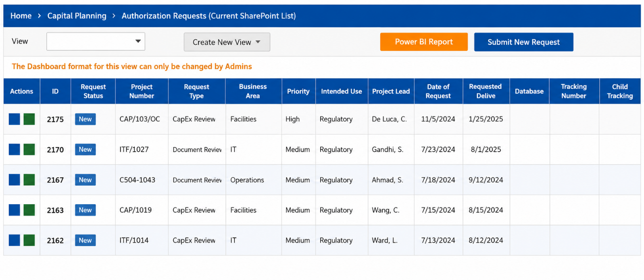Click the orange Admins notice text
644x280 pixels.
pos(132,67)
